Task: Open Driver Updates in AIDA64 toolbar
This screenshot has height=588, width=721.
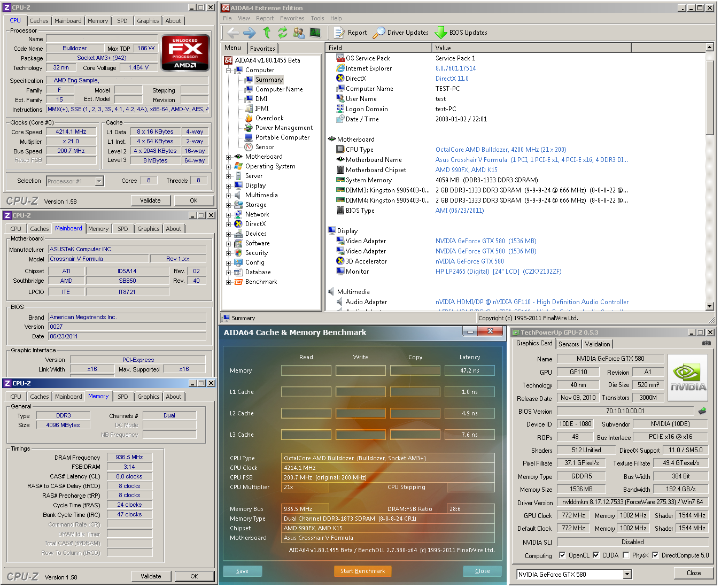Action: tap(401, 33)
